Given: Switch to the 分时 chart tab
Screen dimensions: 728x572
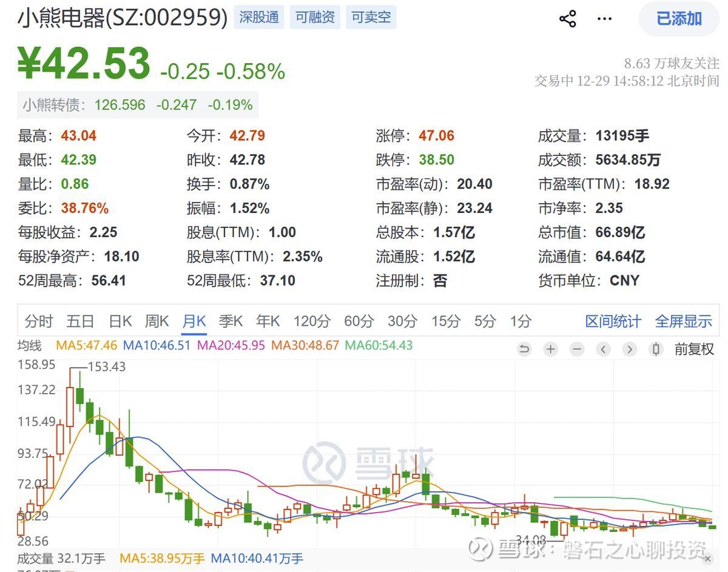Looking at the screenshot, I should point(39,321).
